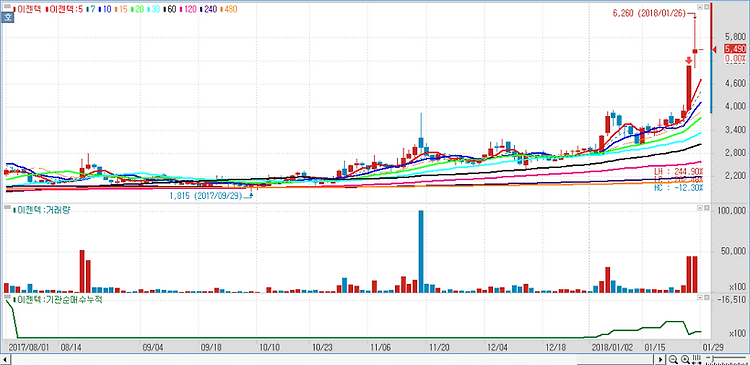750x365 pixels.
Task: Close the 거래량 volume pane
Action: tap(706, 209)
